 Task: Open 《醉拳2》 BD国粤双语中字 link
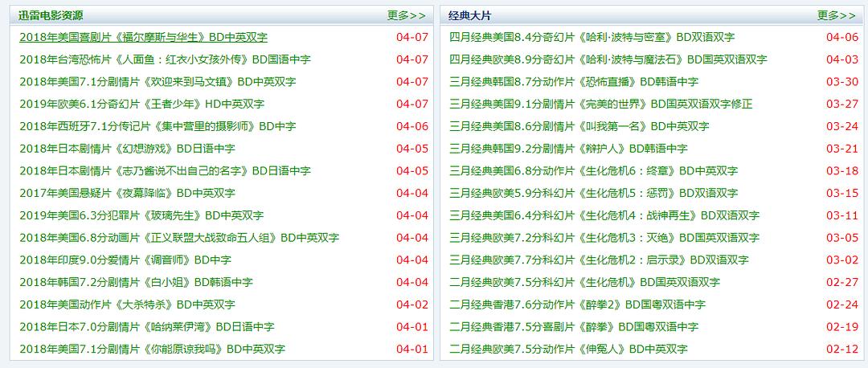(577, 304)
